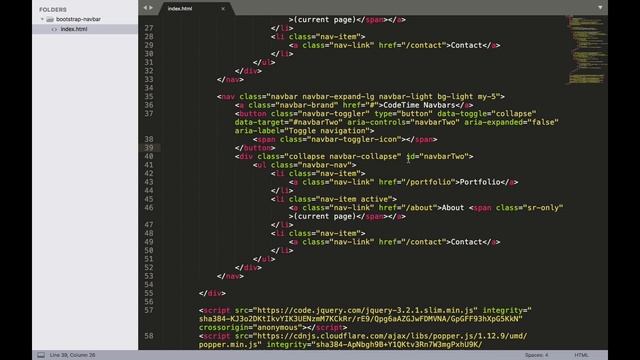Go to next tab with right arrow
Image resolution: width=640 pixels, height=360 pixels.
pyautogui.click(x=151, y=8)
